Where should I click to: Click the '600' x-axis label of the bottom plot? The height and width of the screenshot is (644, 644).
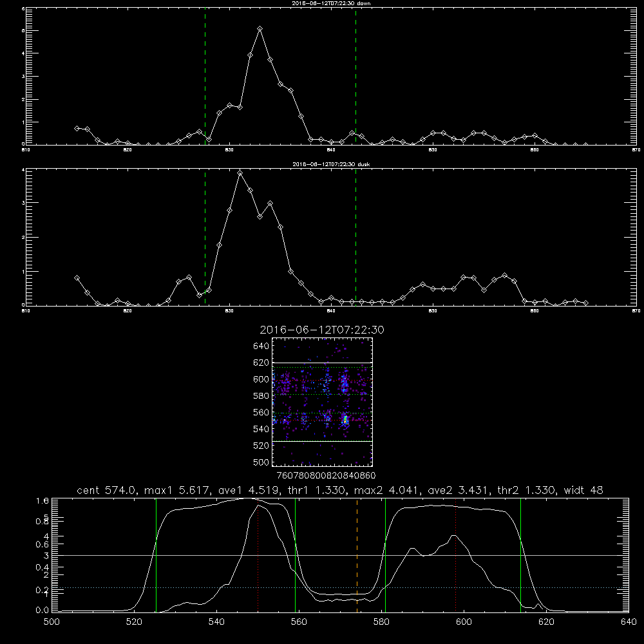coord(464,622)
